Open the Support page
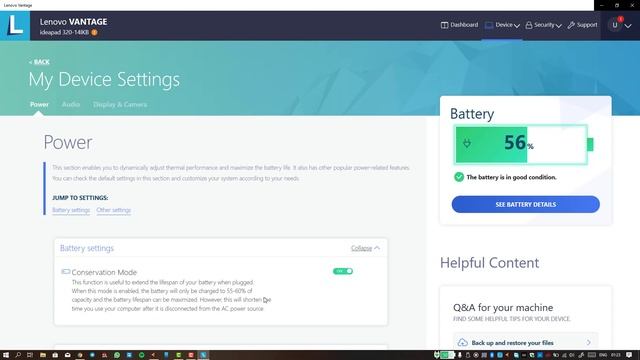Image resolution: width=640 pixels, height=360 pixels. pos(582,25)
